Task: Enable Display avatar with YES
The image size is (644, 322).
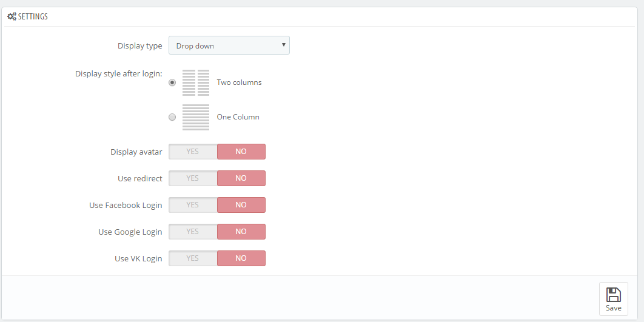Action: point(193,152)
